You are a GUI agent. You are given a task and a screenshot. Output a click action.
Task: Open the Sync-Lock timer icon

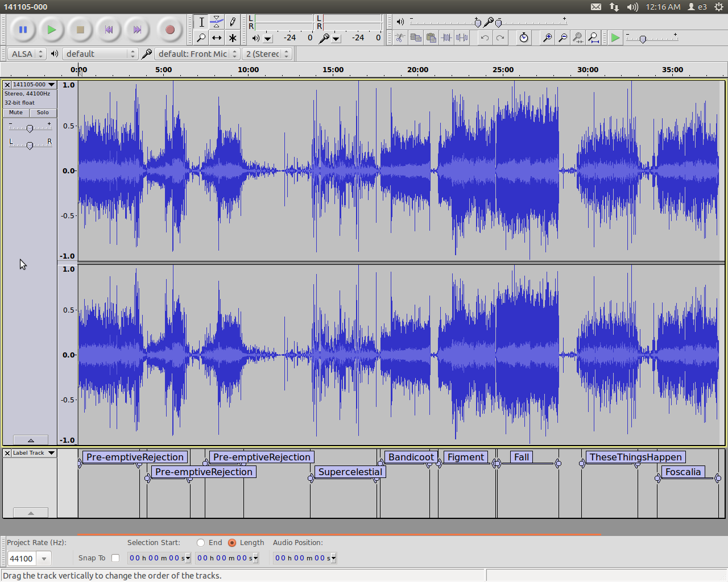tap(524, 38)
